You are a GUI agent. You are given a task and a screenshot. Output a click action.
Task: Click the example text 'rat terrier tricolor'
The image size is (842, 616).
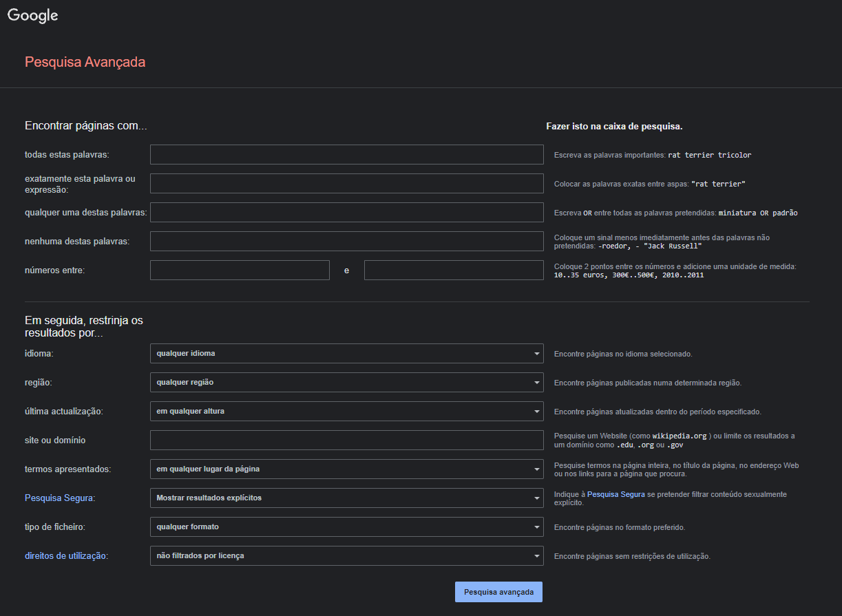[710, 156]
